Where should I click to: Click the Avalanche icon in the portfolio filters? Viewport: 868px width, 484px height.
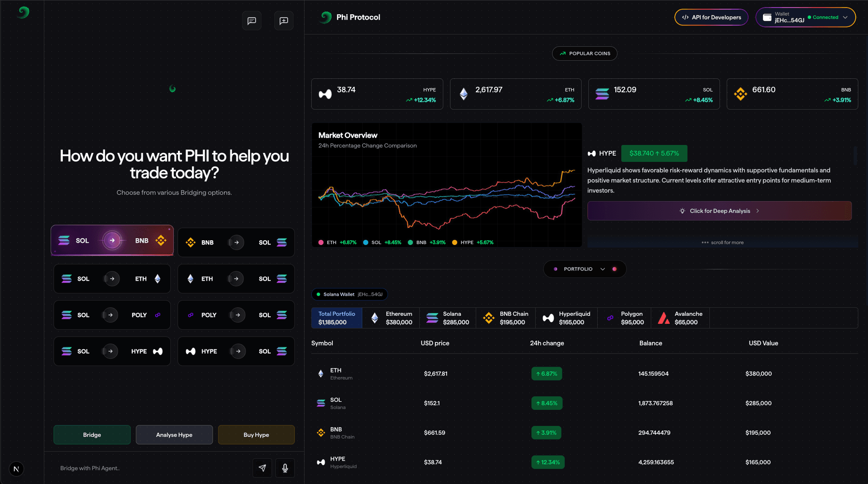coord(664,317)
